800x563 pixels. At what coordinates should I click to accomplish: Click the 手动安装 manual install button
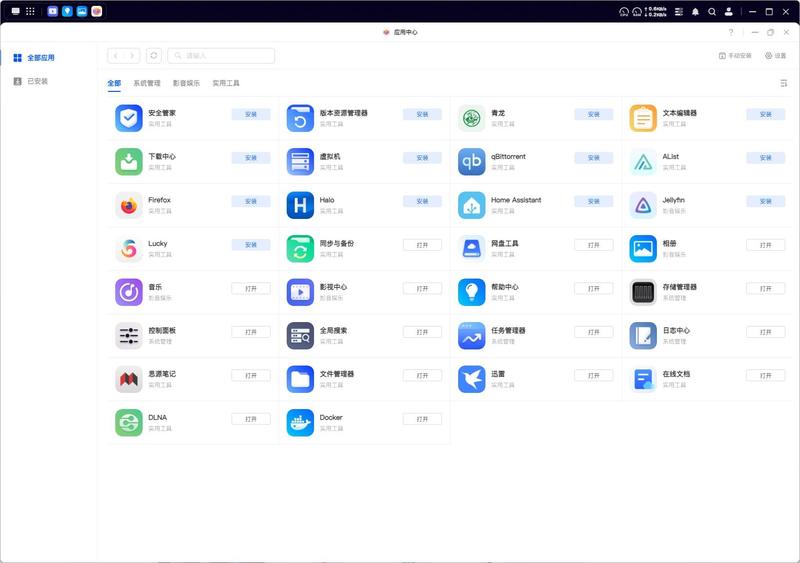click(735, 56)
